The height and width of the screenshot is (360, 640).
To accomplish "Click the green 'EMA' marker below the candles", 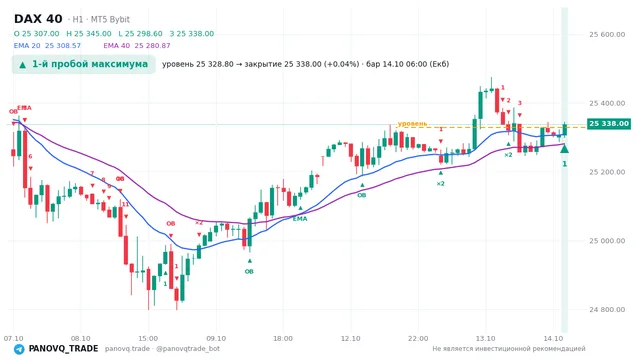I will click(300, 219).
